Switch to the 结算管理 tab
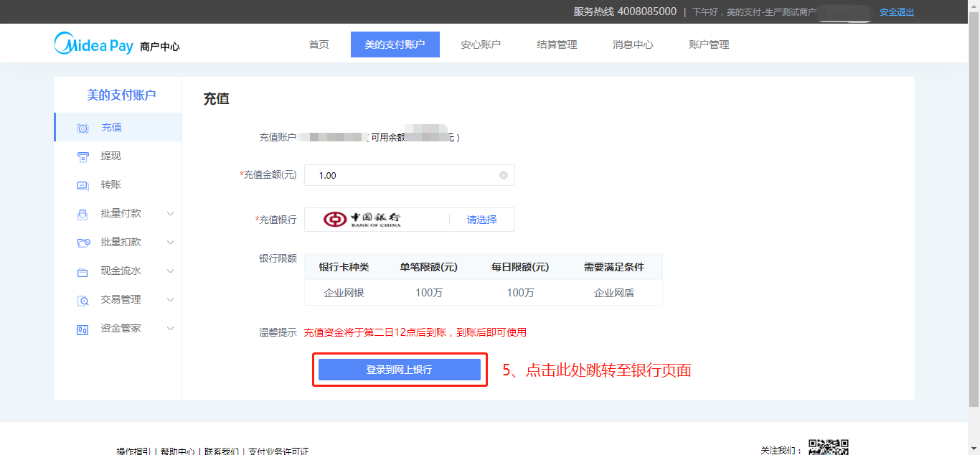 point(557,44)
